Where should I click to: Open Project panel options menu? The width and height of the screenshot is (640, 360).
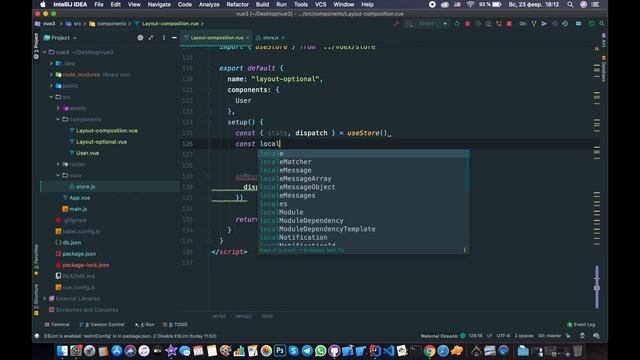pos(164,38)
